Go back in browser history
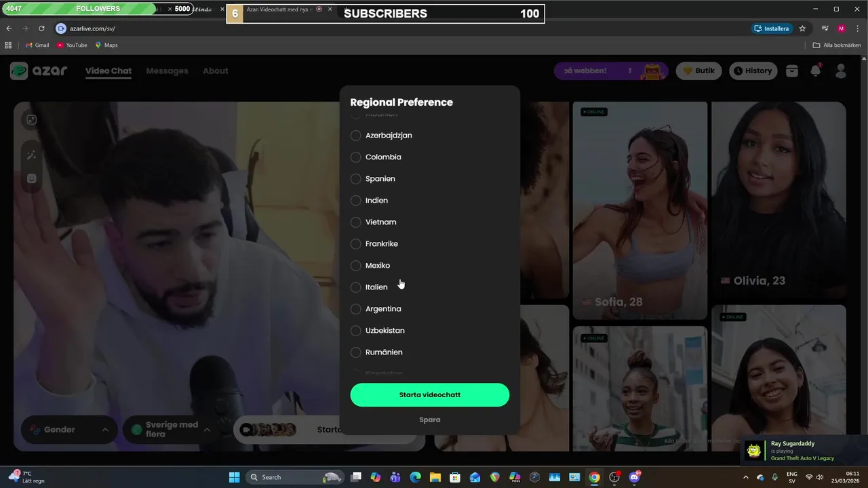 (9, 28)
